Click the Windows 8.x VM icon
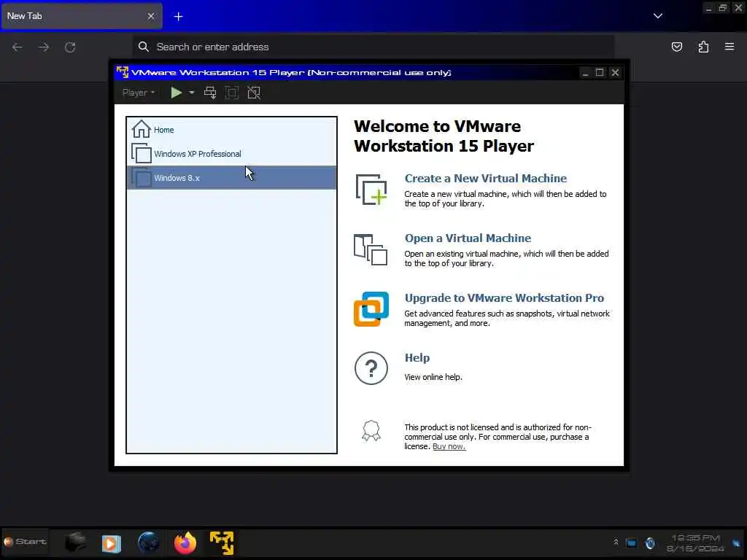Viewport: 747px width, 560px height. tap(141, 177)
